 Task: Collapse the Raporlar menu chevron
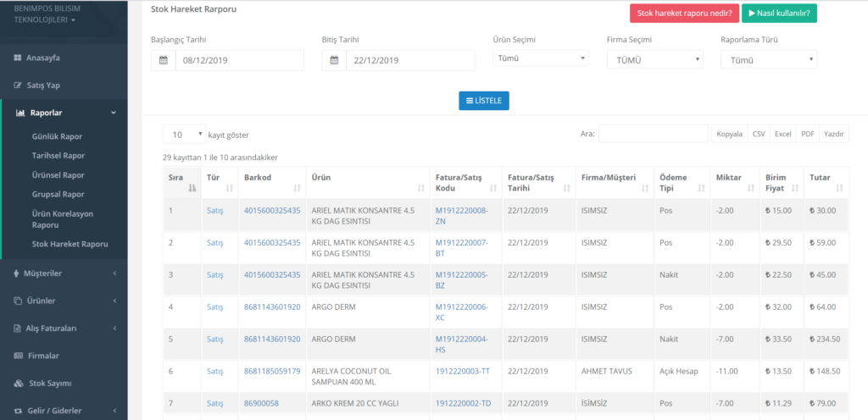[x=114, y=113]
